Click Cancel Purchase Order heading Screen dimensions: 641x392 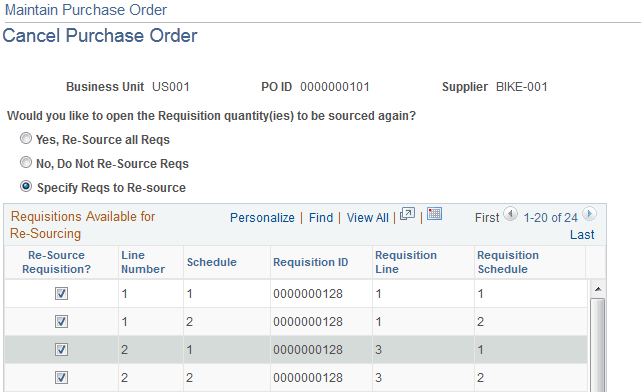coord(100,36)
